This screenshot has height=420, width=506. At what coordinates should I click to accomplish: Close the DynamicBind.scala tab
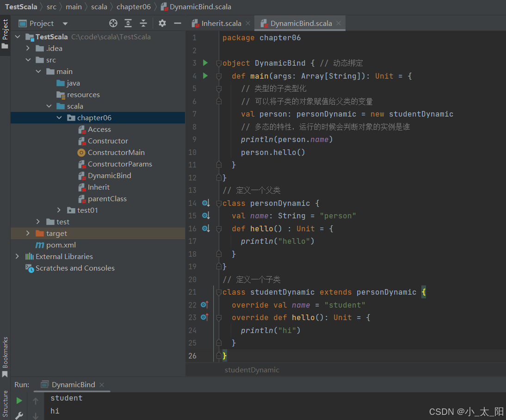point(339,23)
